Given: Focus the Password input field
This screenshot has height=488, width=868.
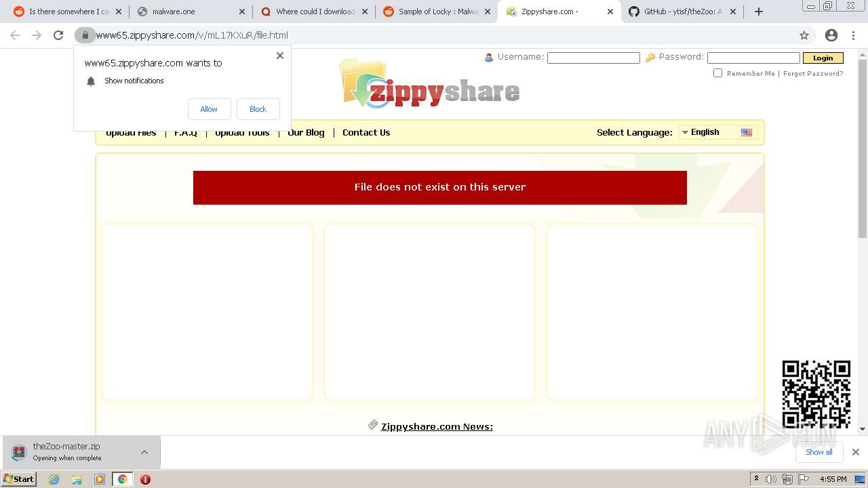Looking at the screenshot, I should (x=753, y=58).
